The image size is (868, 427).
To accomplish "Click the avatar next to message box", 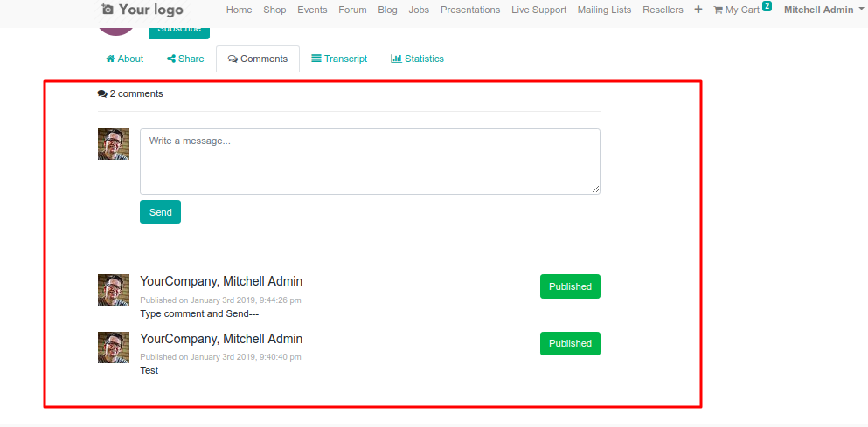I will [x=114, y=144].
